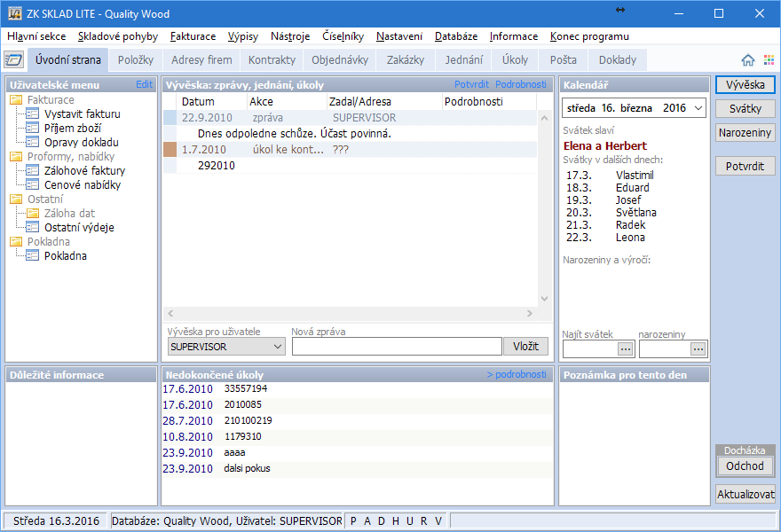Viewport: 781px width, 532px height.
Task: Switch to the Zakázky tab
Action: tap(406, 59)
